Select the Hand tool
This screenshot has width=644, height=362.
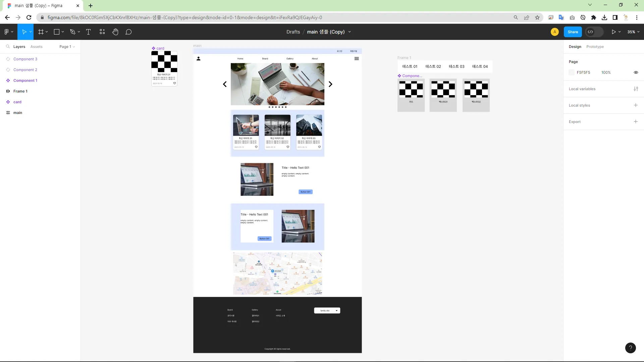[115, 32]
